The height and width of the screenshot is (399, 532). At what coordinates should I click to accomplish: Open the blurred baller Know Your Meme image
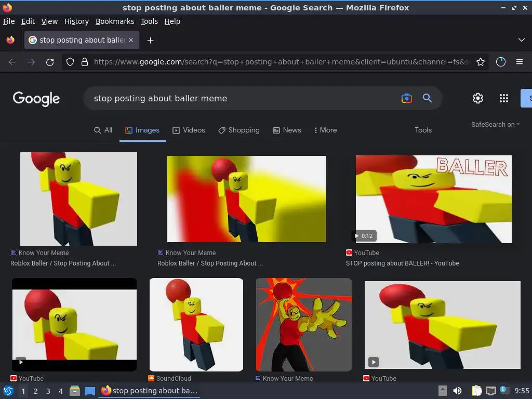(x=246, y=199)
